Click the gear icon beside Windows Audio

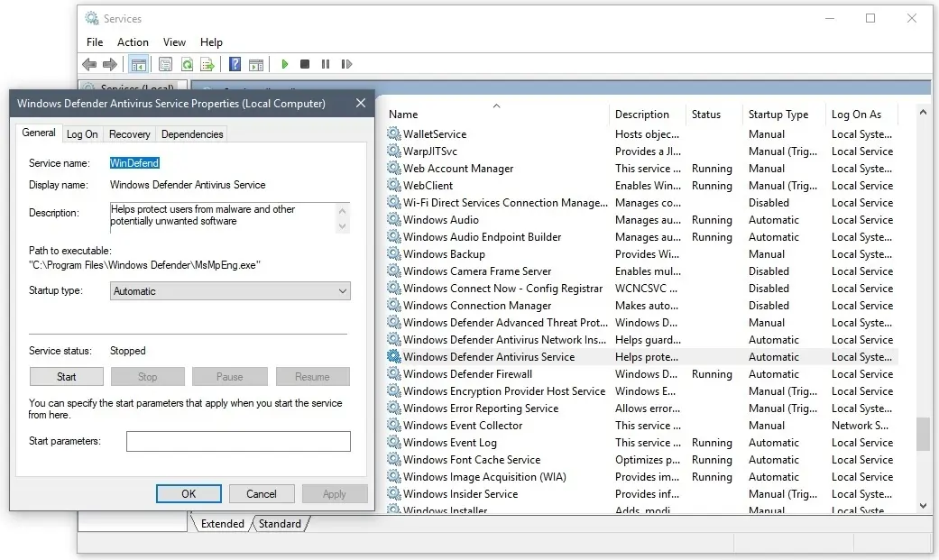coord(393,219)
